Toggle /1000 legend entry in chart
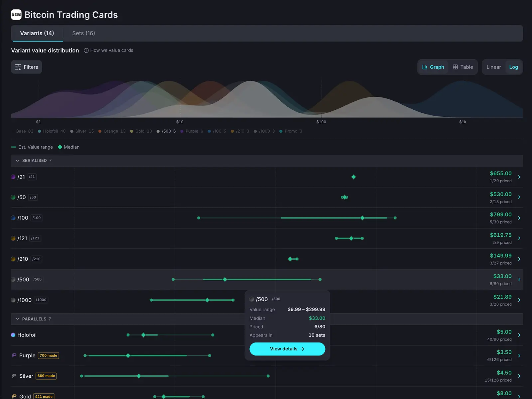532x399 pixels. pos(264,131)
